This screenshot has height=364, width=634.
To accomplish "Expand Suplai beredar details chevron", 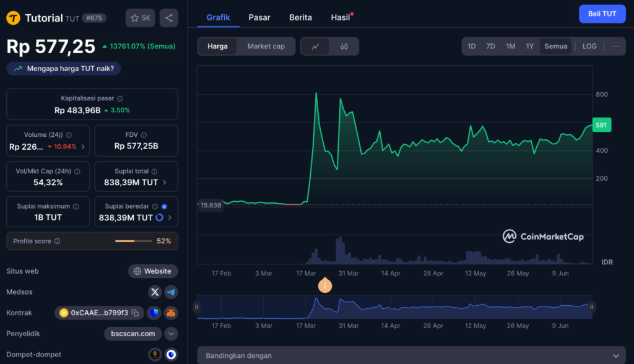I will point(170,217).
